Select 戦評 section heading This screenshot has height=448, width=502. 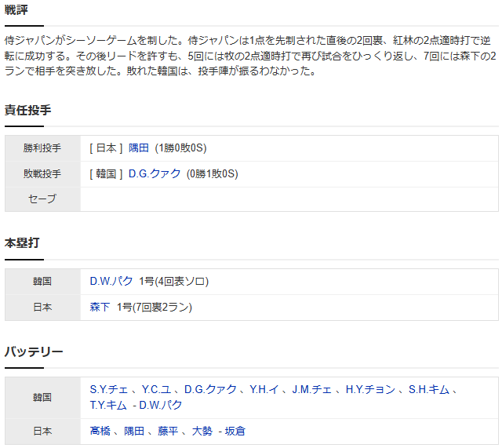tap(16, 9)
